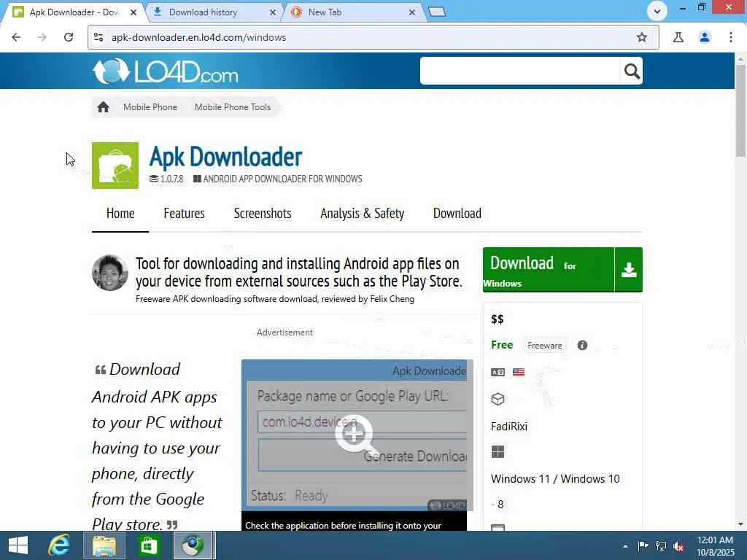Click the Windows 11 / Windows 10 text
The width and height of the screenshot is (747, 560).
(x=555, y=478)
